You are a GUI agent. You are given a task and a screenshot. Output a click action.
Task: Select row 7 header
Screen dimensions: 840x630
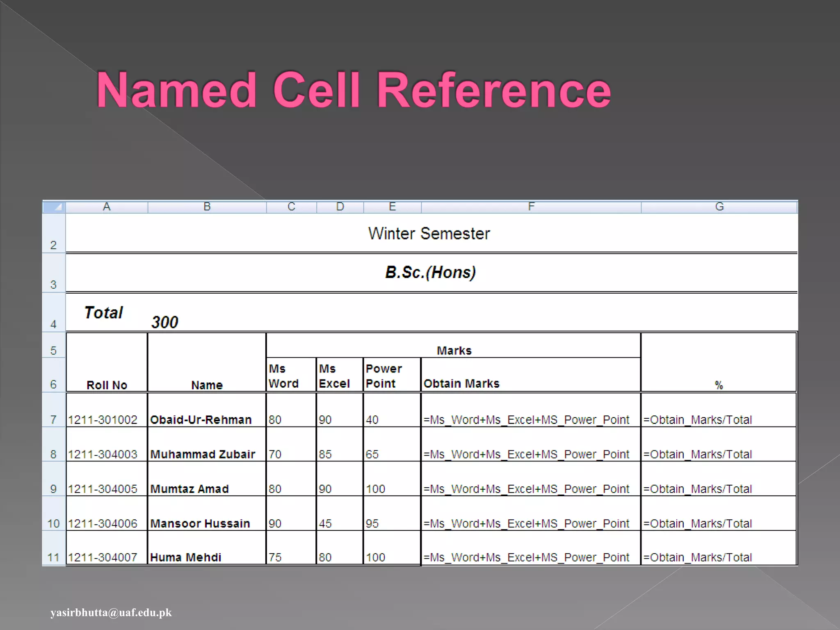tap(53, 419)
